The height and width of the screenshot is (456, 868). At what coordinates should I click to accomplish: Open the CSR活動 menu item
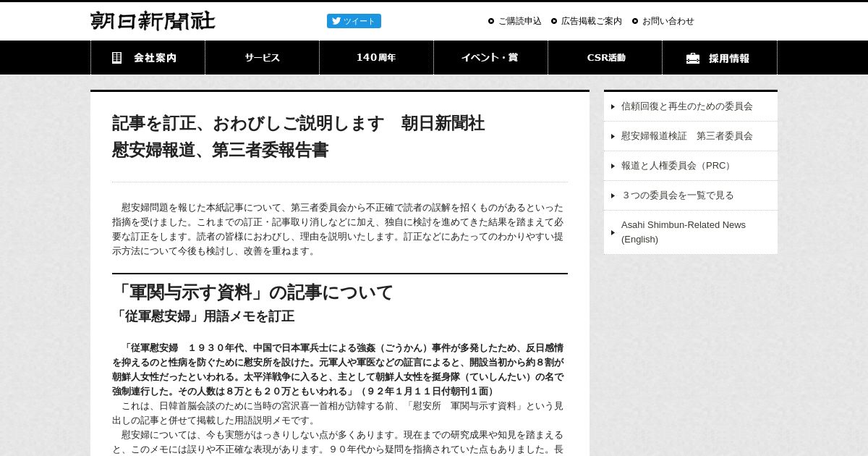click(605, 58)
